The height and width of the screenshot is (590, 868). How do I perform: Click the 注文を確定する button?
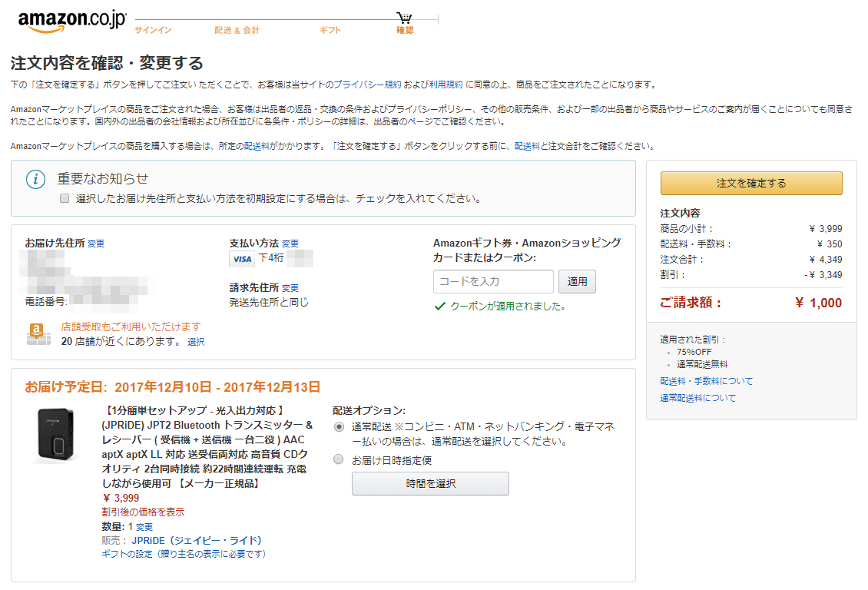click(x=751, y=183)
